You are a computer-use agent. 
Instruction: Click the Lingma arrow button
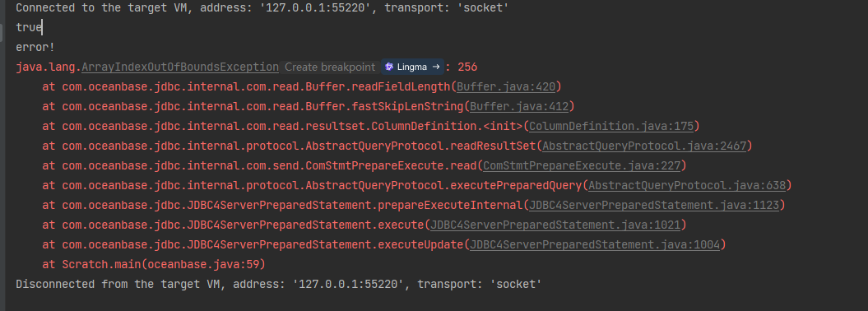pos(436,67)
